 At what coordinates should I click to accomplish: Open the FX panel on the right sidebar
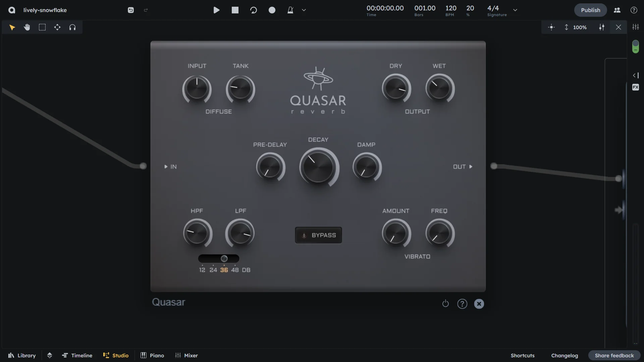636,87
